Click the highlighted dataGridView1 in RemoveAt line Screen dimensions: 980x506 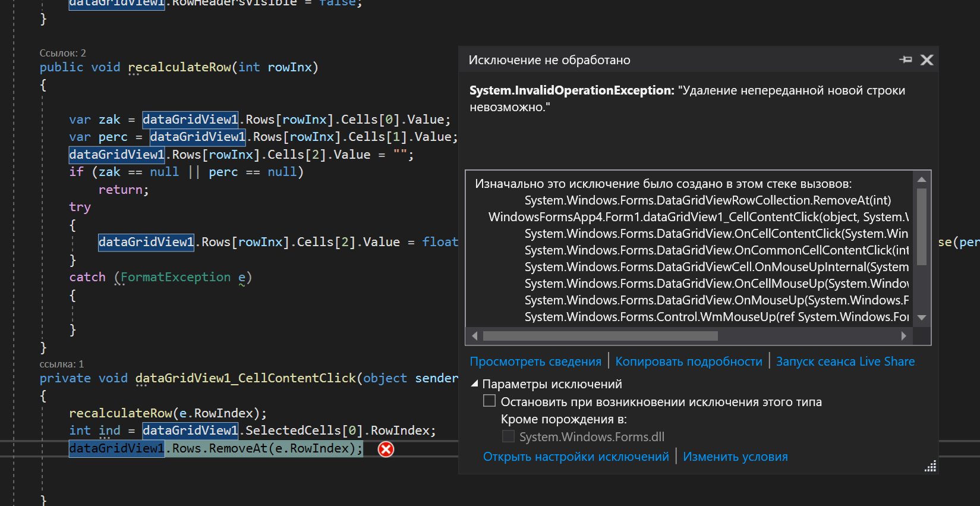click(116, 448)
